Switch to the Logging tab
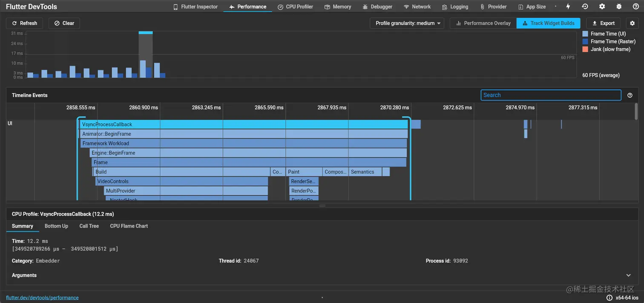 455,7
